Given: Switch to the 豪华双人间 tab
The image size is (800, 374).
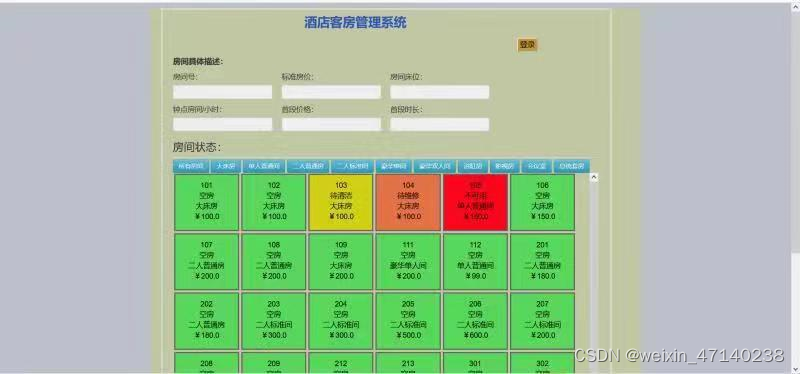Looking at the screenshot, I should (435, 166).
